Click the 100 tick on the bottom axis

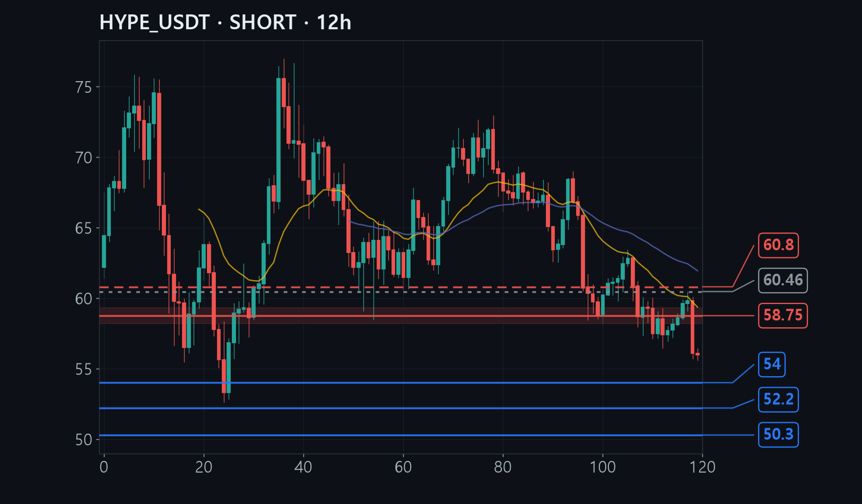tap(603, 467)
